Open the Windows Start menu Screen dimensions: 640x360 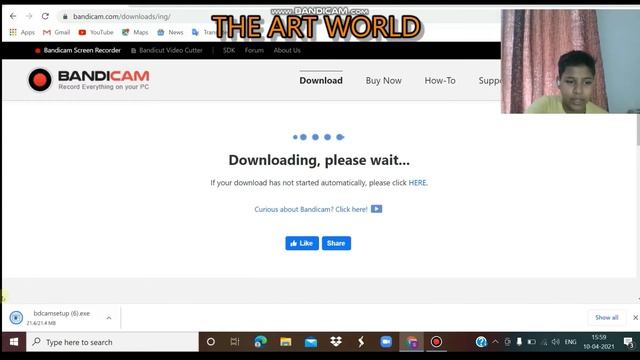click(x=13, y=342)
